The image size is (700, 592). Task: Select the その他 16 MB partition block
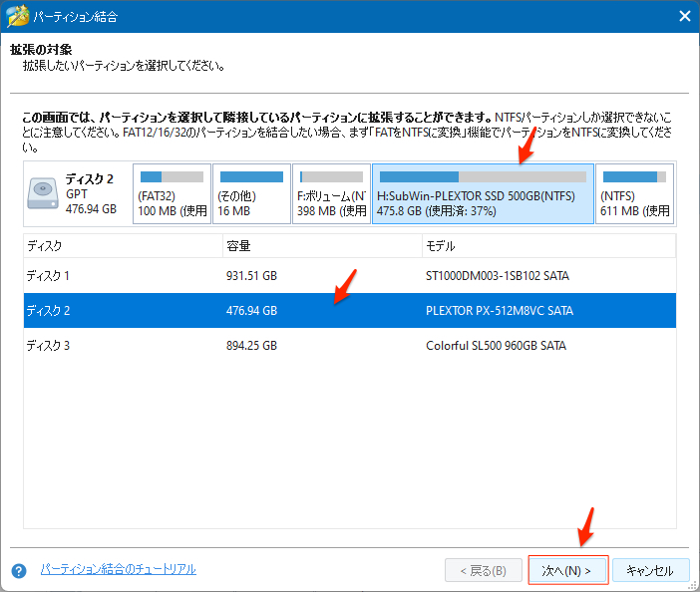point(251,194)
